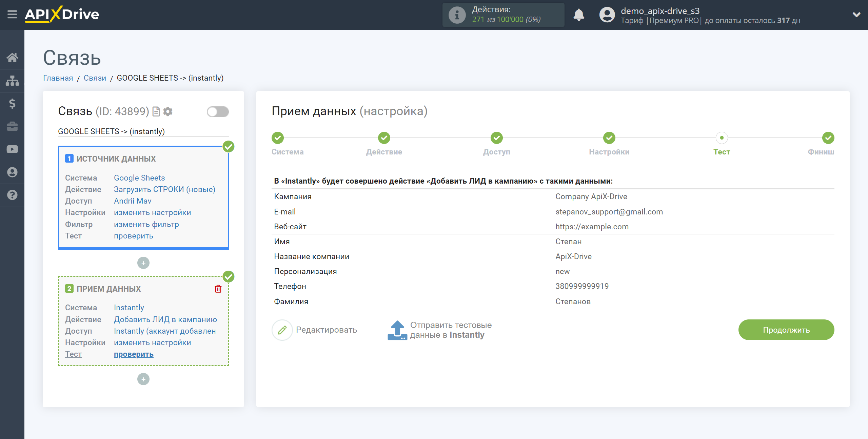Delete the data receiver block

coord(218,289)
